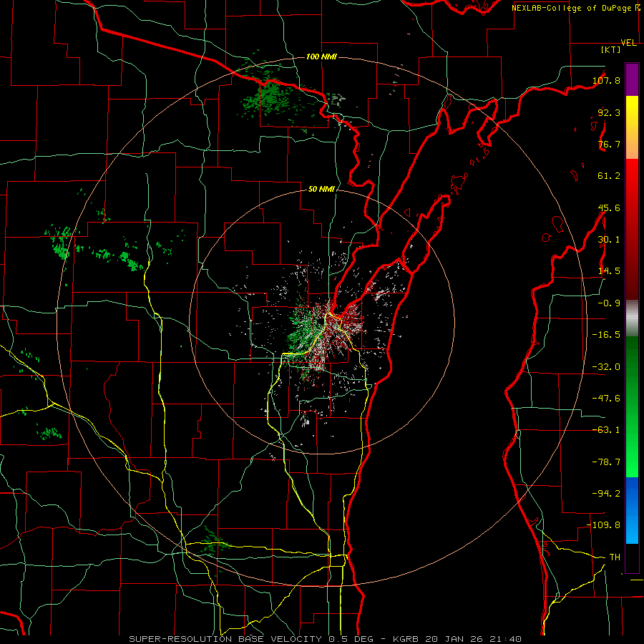Click the -16.5 velocity scale value
The height and width of the screenshot is (644, 644).
coord(606,335)
